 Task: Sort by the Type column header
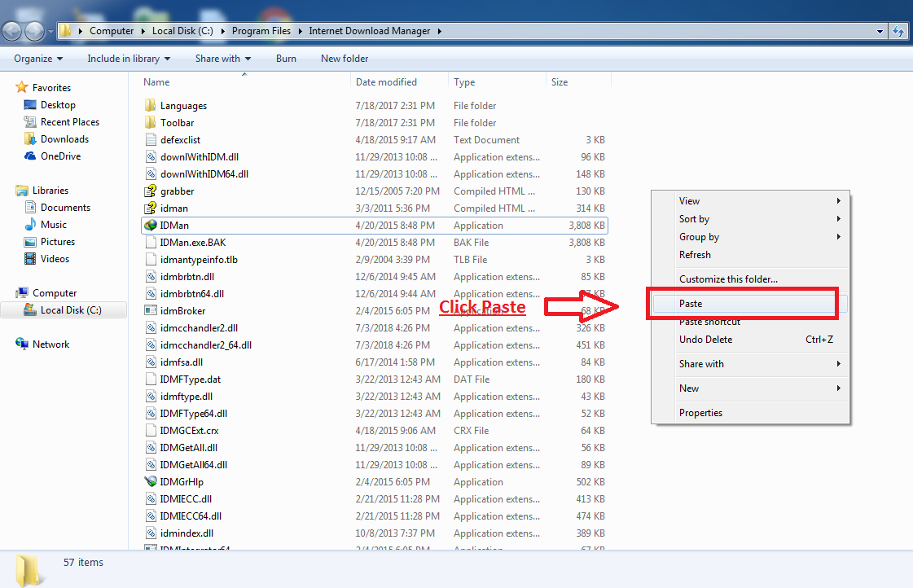click(497, 82)
